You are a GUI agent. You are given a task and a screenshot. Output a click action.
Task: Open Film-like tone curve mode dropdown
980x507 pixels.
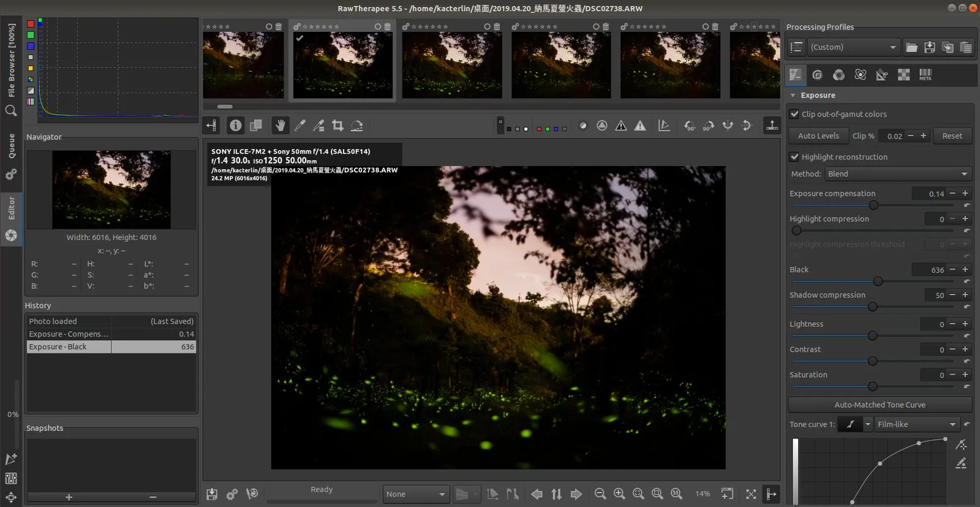917,424
